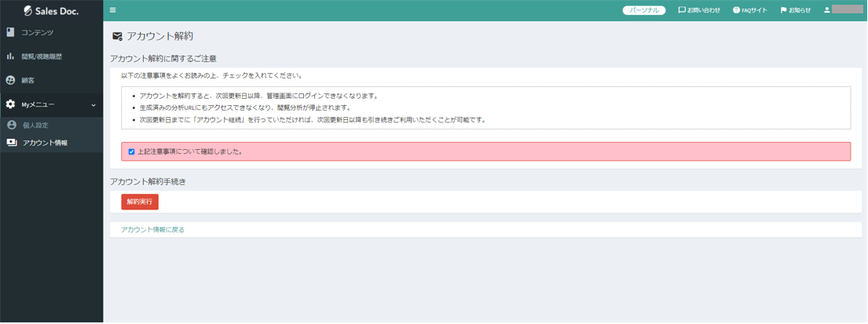Open the コンテンツ menu
Image resolution: width=868 pixels, height=324 pixels.
pos(52,33)
